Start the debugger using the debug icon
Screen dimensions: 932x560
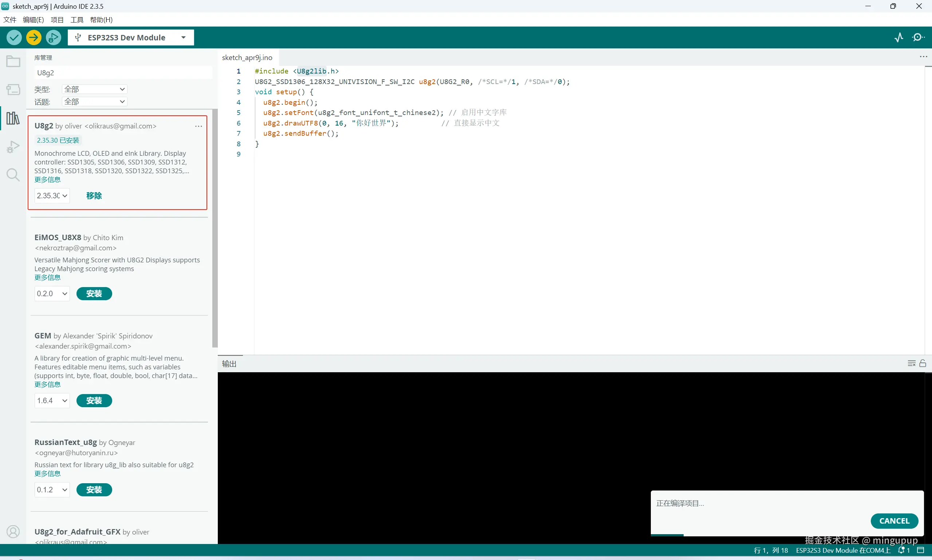click(x=53, y=37)
